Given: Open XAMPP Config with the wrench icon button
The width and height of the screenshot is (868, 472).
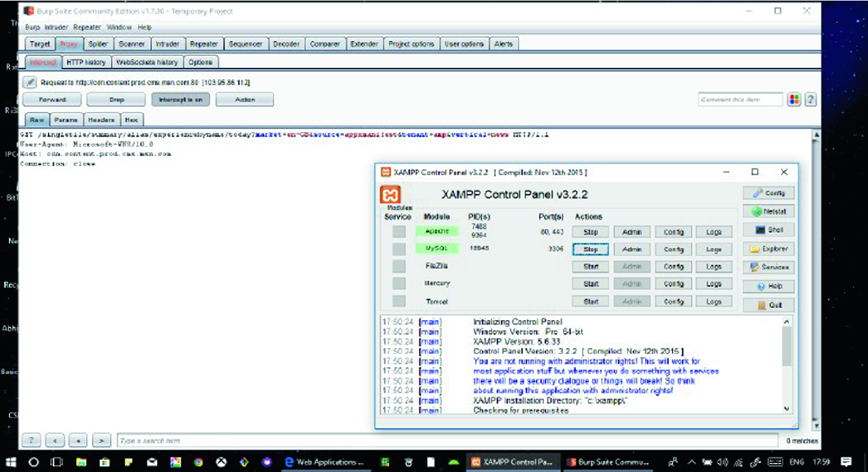Looking at the screenshot, I should click(x=769, y=193).
